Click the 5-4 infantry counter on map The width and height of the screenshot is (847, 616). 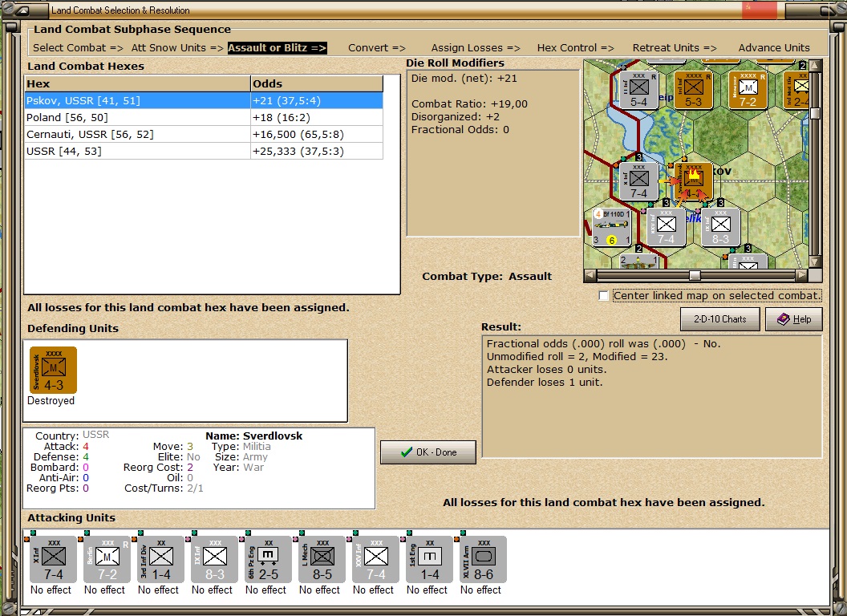click(638, 91)
